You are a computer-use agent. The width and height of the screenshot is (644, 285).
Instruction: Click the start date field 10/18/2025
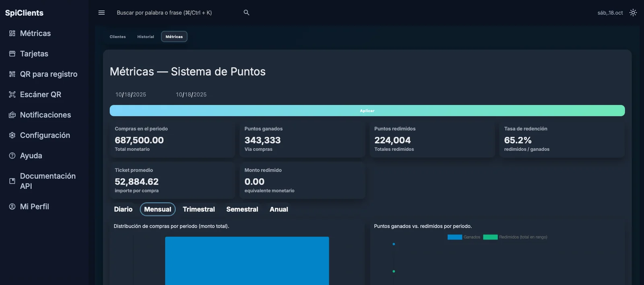(x=131, y=95)
